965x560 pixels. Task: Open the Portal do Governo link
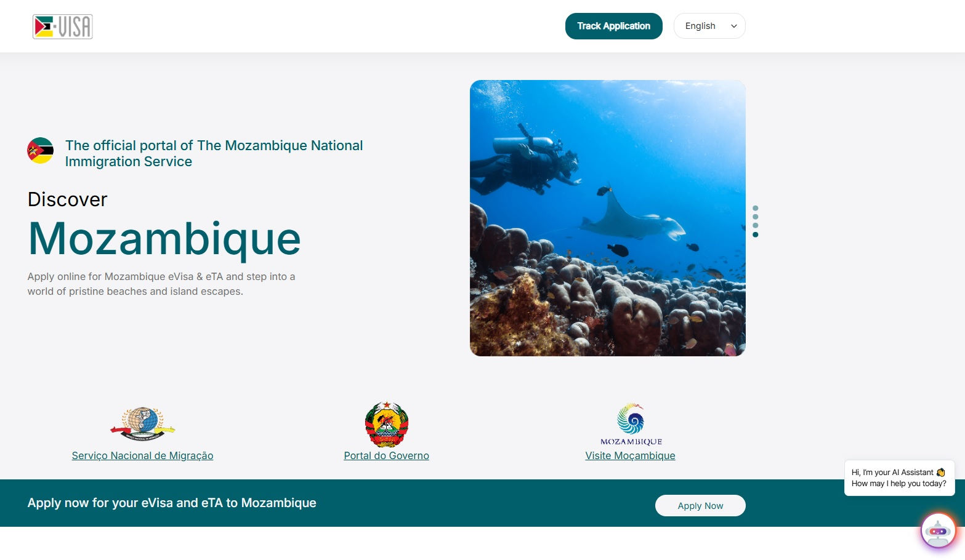386,455
